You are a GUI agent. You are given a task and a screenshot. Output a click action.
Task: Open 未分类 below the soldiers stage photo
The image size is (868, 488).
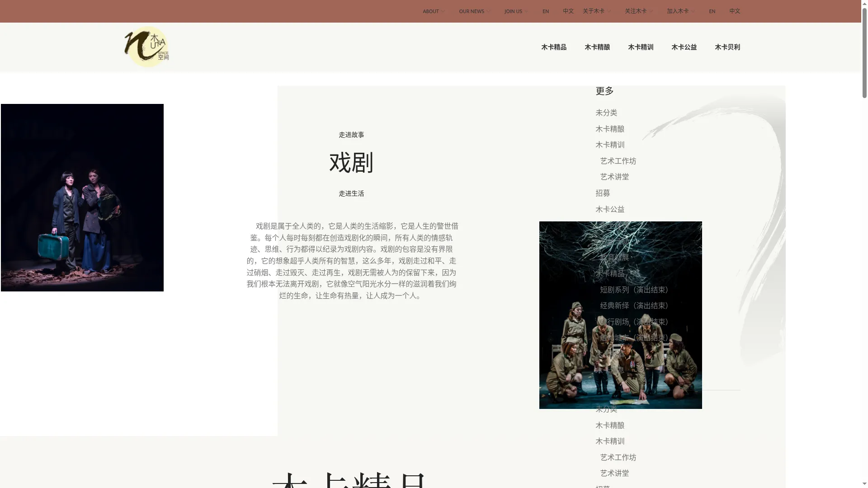pos(606,409)
